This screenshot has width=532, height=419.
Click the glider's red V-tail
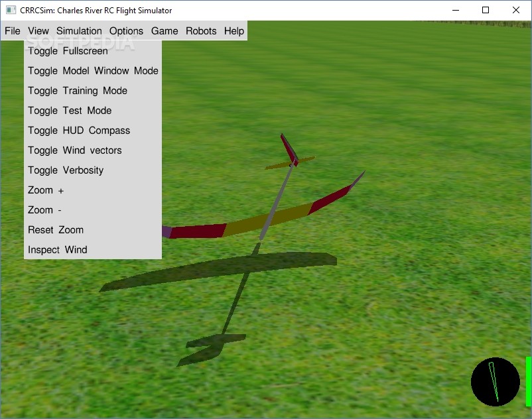pyautogui.click(x=289, y=150)
